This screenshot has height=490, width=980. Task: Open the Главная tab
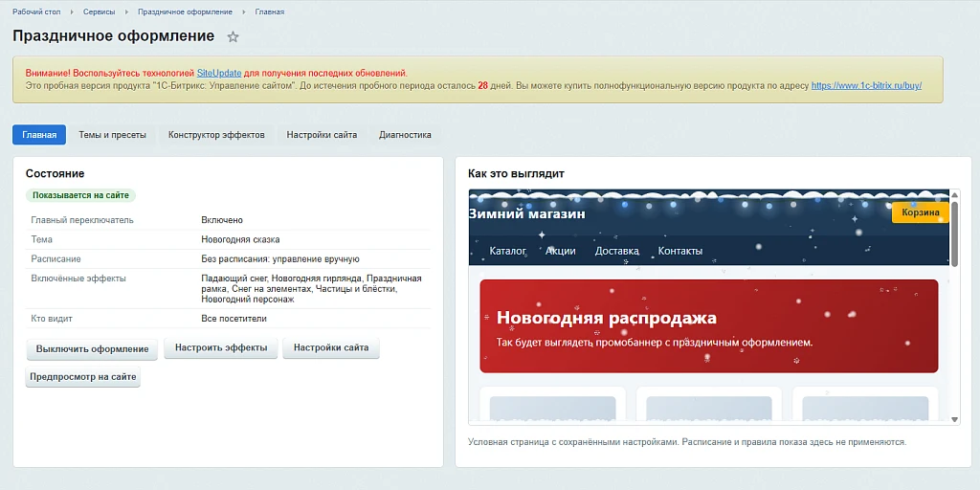39,134
